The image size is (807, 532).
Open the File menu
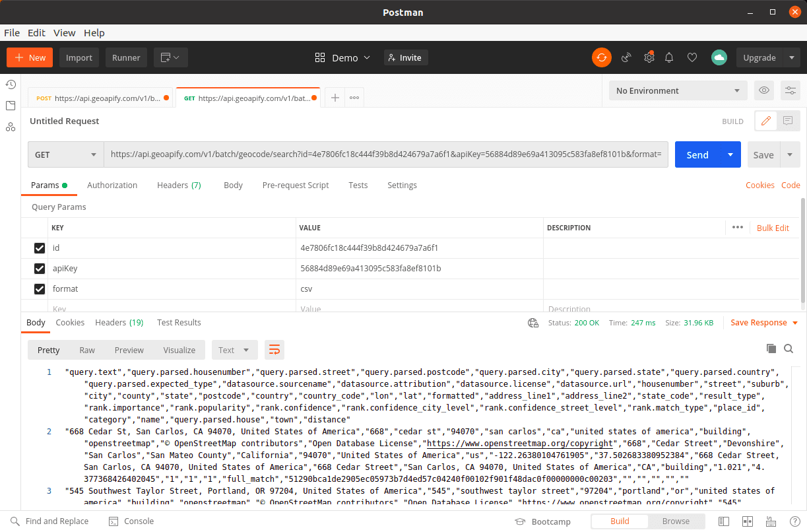point(12,32)
